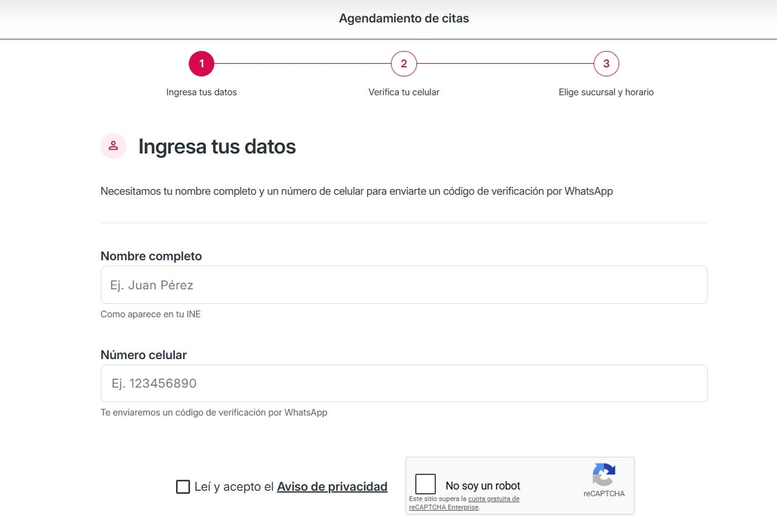Click the Elige sucursal y horario label
The height and width of the screenshot is (532, 777).
[606, 92]
